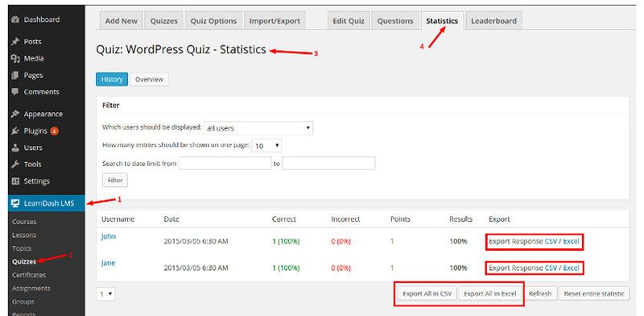Open John's username link
Viewport: 644px width, 316px height.
109,236
